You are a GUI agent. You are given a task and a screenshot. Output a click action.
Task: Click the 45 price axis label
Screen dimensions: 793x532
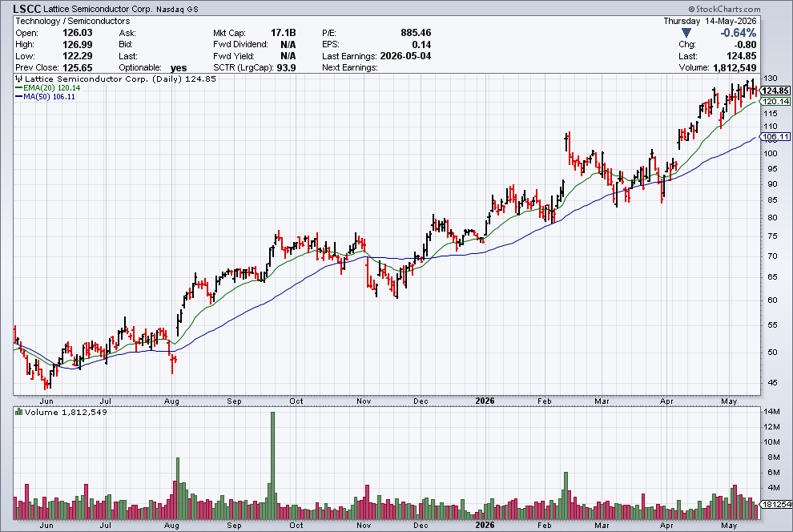click(x=772, y=383)
